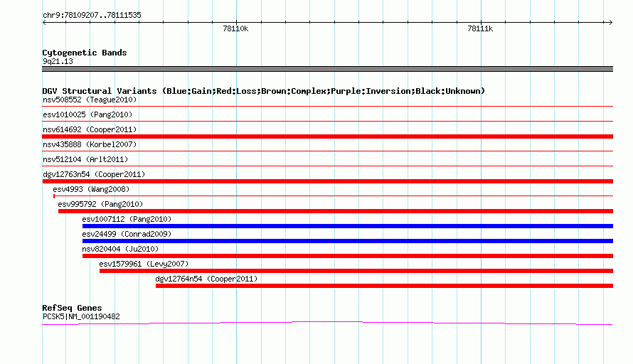Click the ruler's right arrowhead
Image resolution: width=633 pixels, height=364 pixels.
[610, 23]
